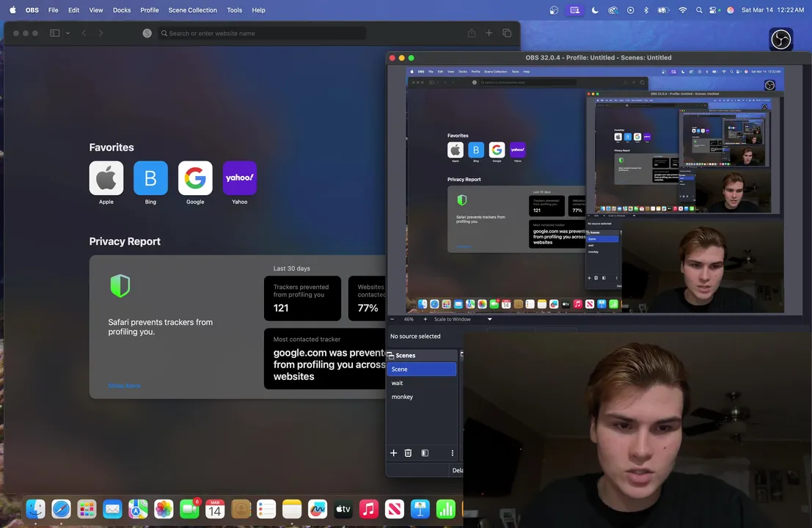Open Control Center
812x528 pixels.
coord(714,10)
